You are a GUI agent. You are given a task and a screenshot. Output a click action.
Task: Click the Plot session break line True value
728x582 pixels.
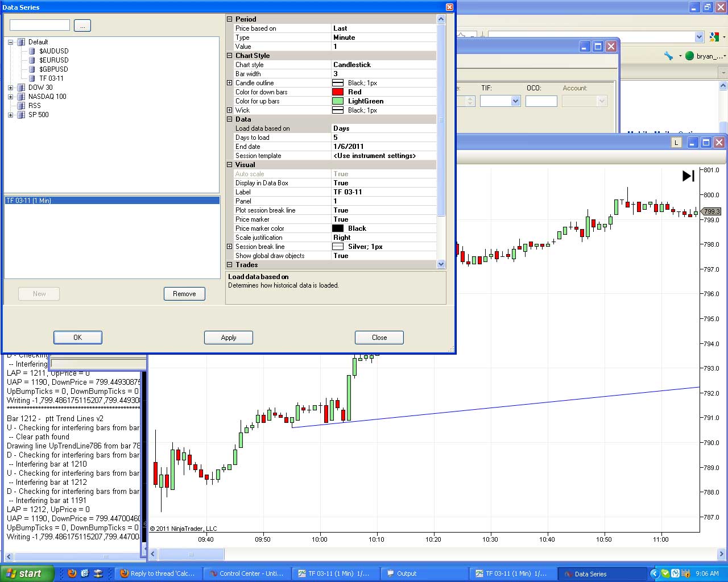[x=384, y=210]
